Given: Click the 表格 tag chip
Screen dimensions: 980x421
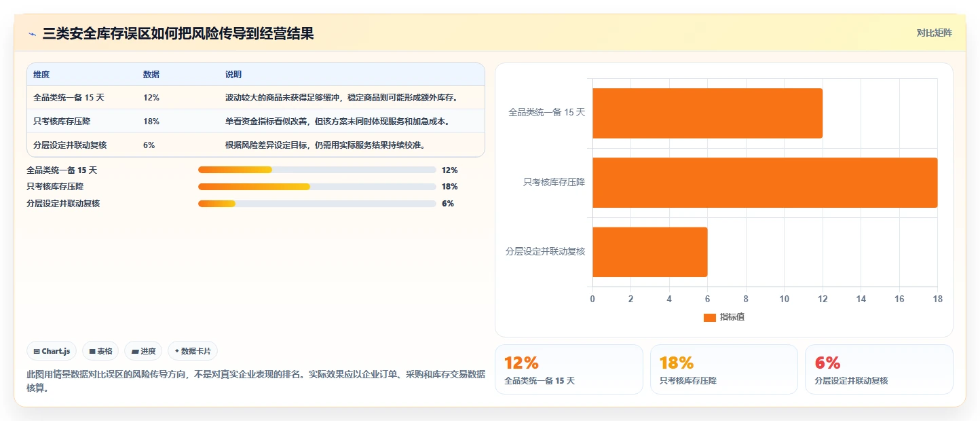Looking at the screenshot, I should pyautogui.click(x=100, y=351).
